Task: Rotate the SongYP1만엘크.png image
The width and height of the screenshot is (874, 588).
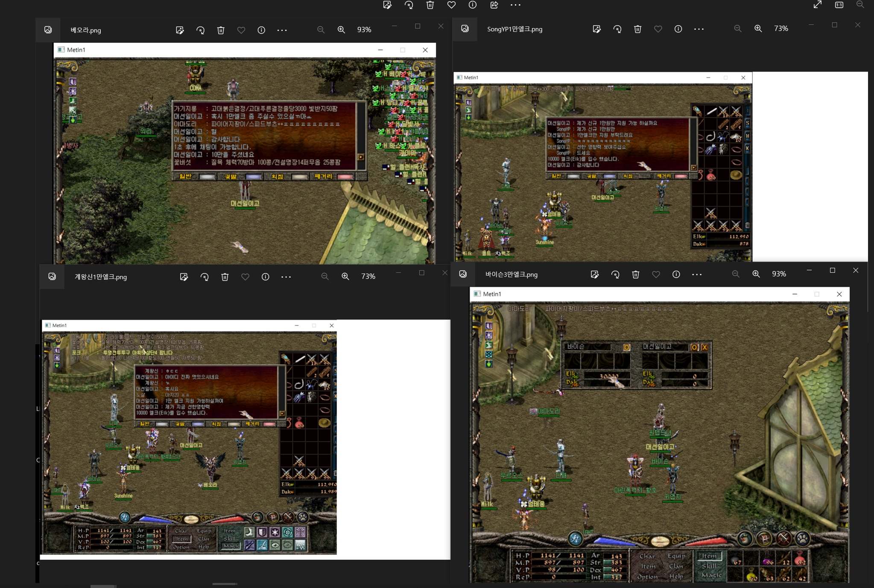Action: [617, 29]
